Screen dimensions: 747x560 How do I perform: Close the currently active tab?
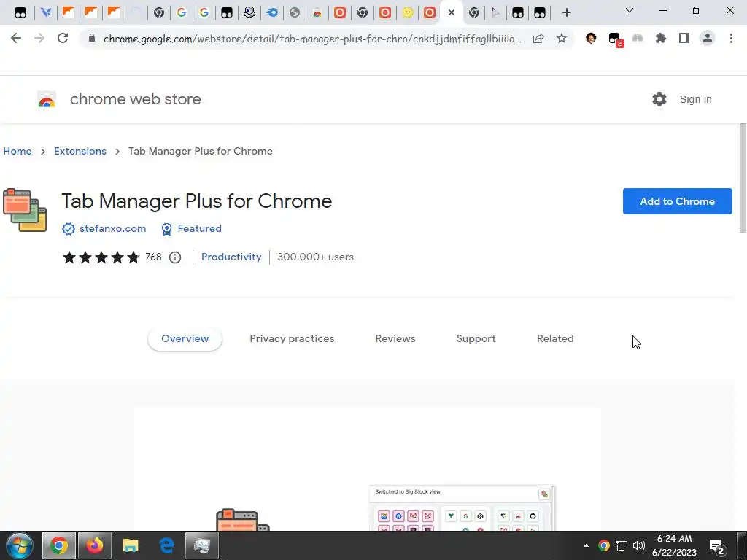452,12
